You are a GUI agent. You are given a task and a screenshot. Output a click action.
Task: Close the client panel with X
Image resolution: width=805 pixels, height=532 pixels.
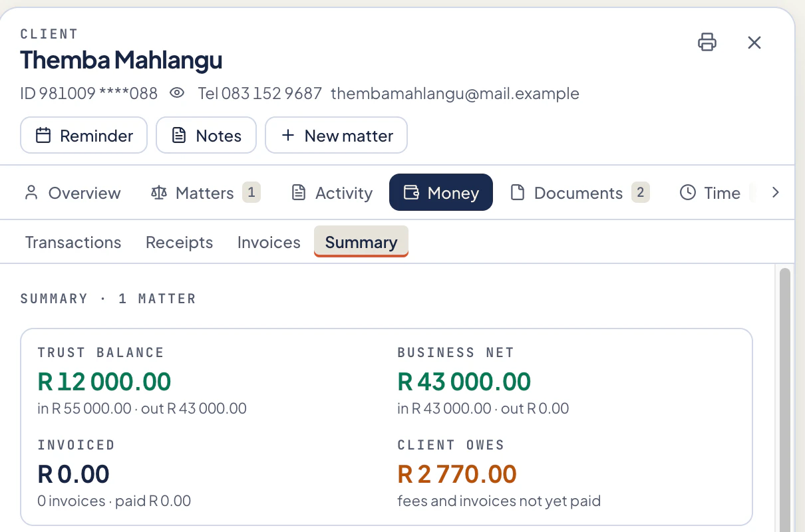pos(754,43)
